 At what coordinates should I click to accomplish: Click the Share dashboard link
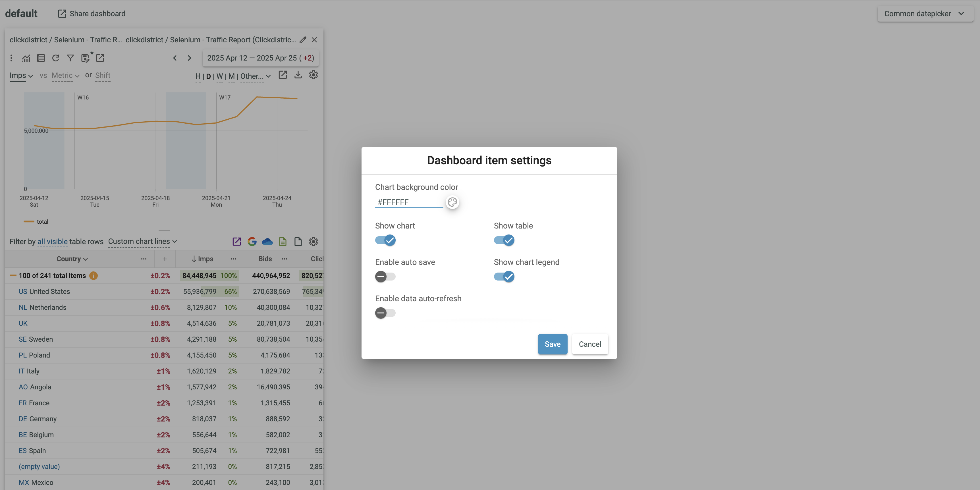tap(91, 14)
